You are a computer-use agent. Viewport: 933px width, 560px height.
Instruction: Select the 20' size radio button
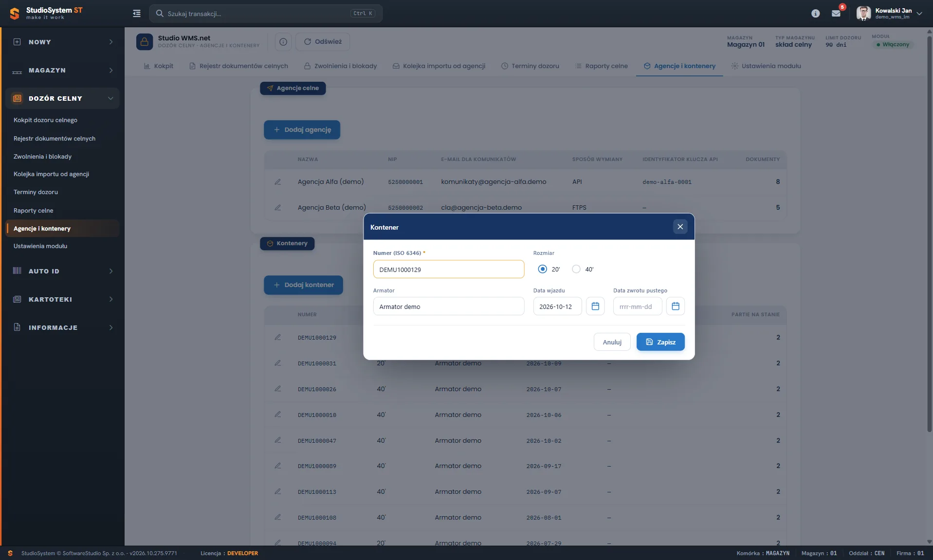point(542,269)
